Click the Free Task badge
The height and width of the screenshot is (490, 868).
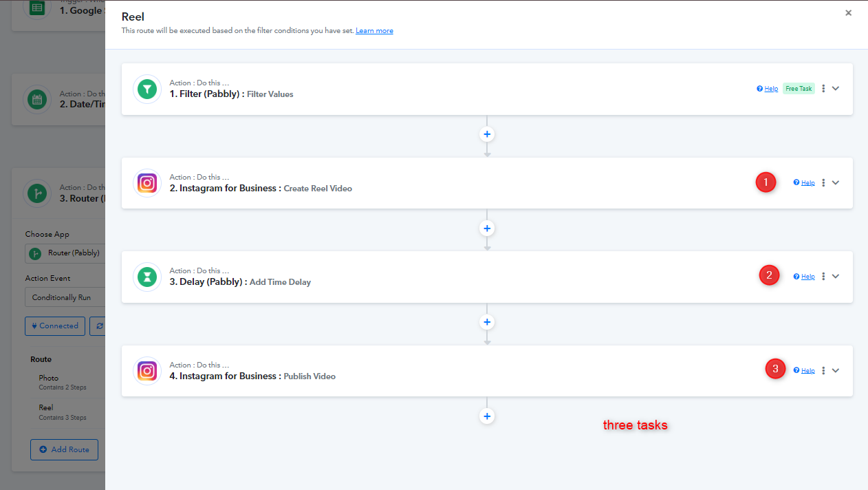799,89
